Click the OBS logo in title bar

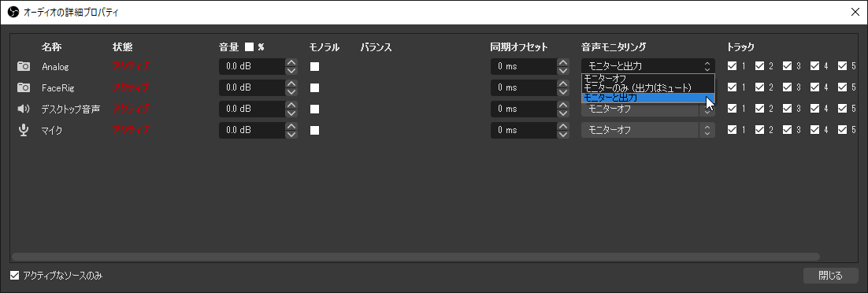[x=13, y=12]
